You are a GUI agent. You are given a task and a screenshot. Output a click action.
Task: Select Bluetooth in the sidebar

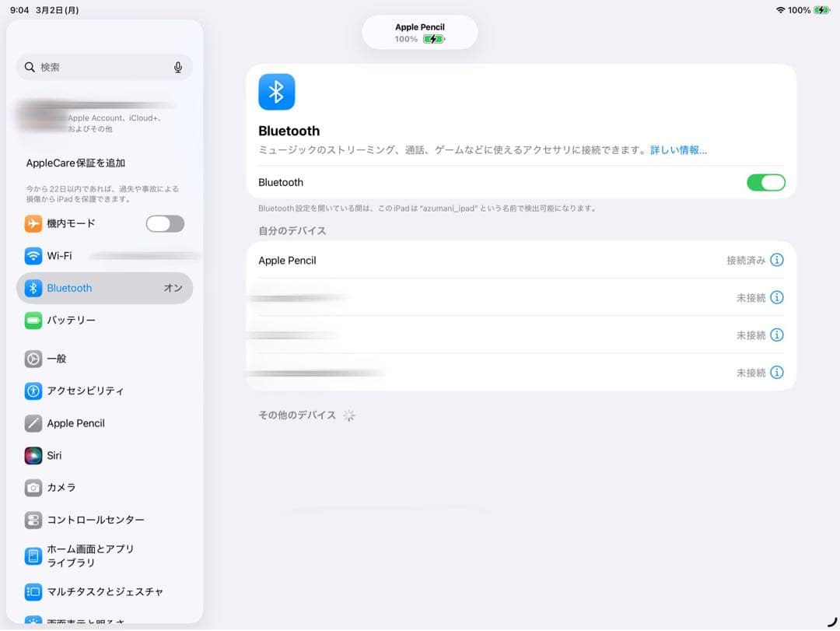pyautogui.click(x=104, y=288)
